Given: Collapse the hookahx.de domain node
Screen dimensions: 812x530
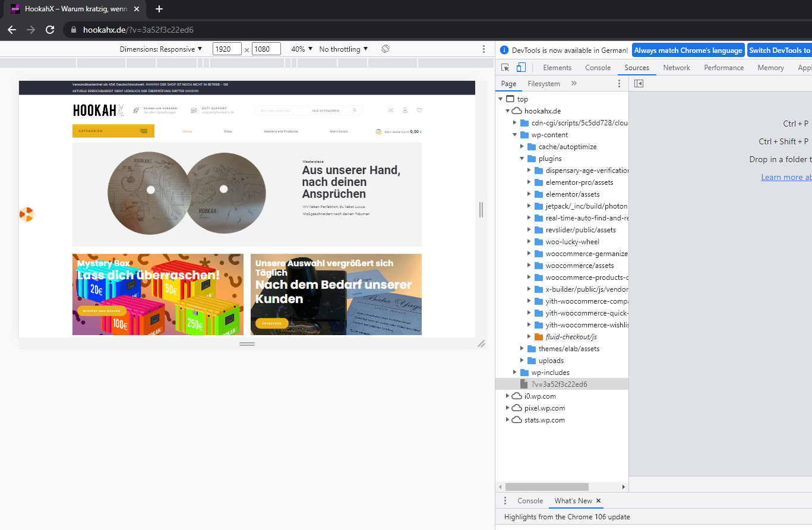Looking at the screenshot, I should click(x=508, y=111).
